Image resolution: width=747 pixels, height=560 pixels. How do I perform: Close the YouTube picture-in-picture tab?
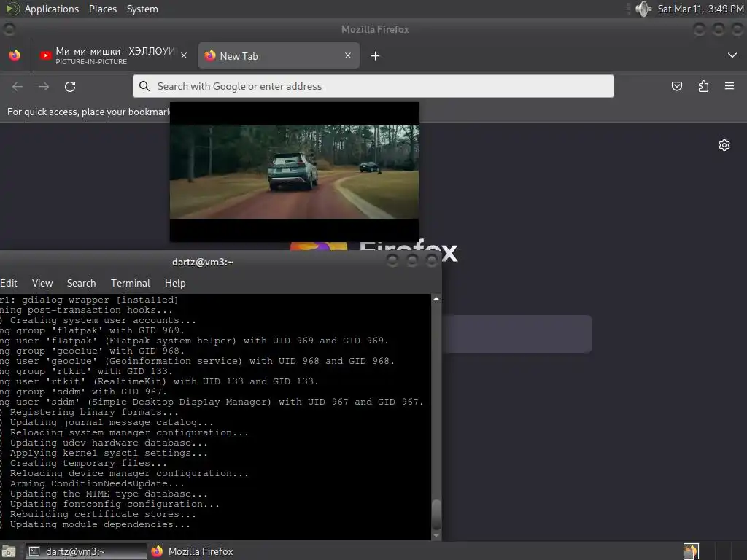click(x=184, y=55)
